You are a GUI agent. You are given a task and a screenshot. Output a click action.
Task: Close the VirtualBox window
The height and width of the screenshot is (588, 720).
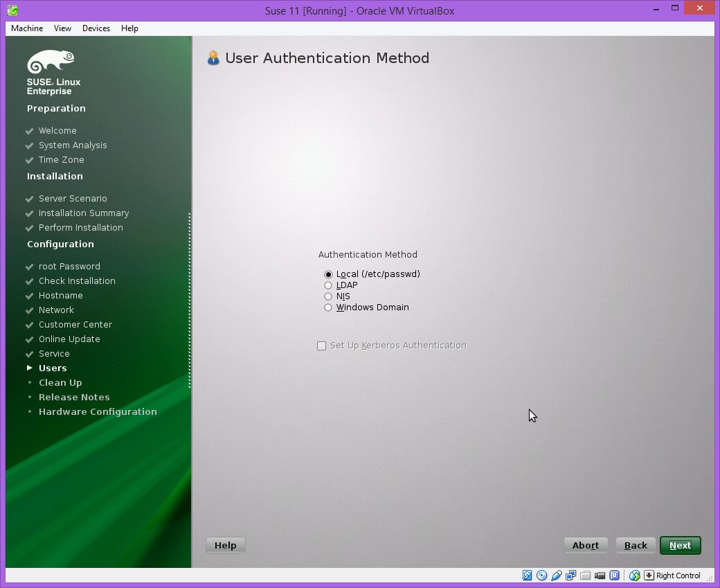coord(700,8)
